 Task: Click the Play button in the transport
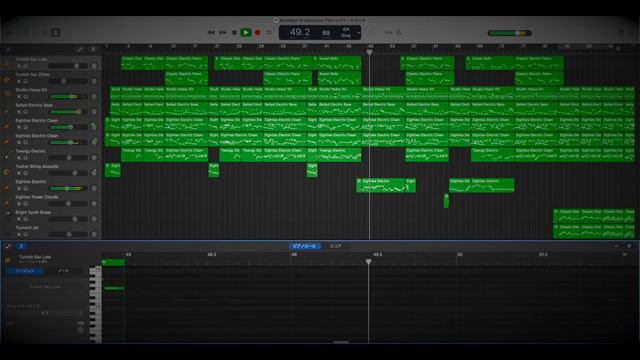[x=246, y=32]
